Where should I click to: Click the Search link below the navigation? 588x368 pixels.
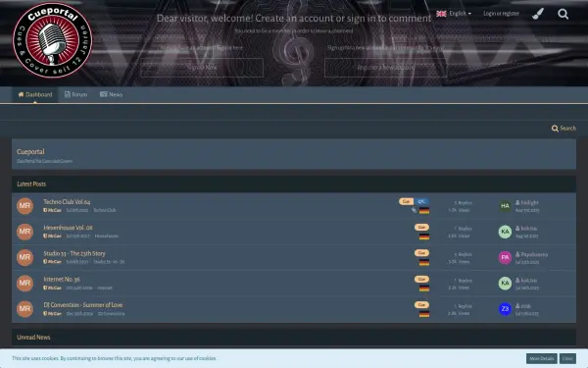coord(563,129)
